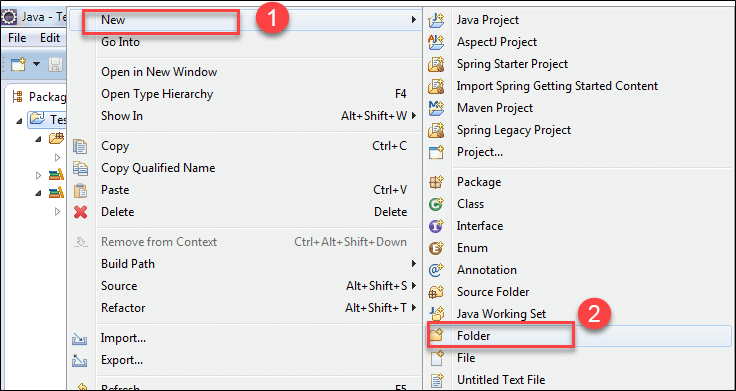736x391 pixels.
Task: Open the Show In submenu arrow
Action: coord(414,116)
